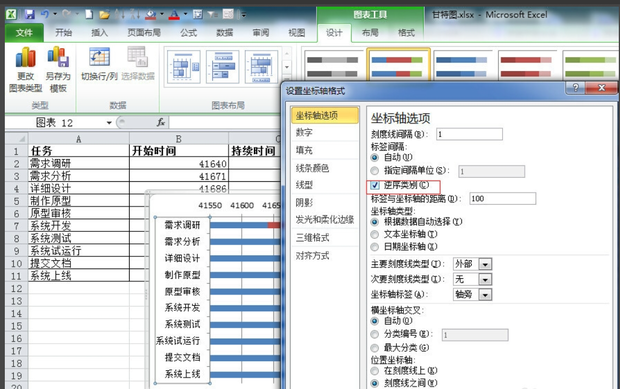Switch to the 布局 ribbon tab
The image size is (620, 389).
tap(370, 33)
